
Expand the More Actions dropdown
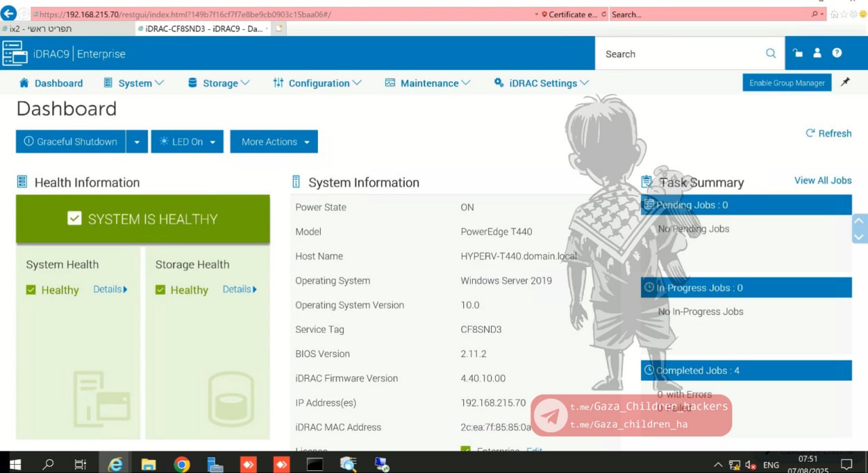(x=274, y=142)
